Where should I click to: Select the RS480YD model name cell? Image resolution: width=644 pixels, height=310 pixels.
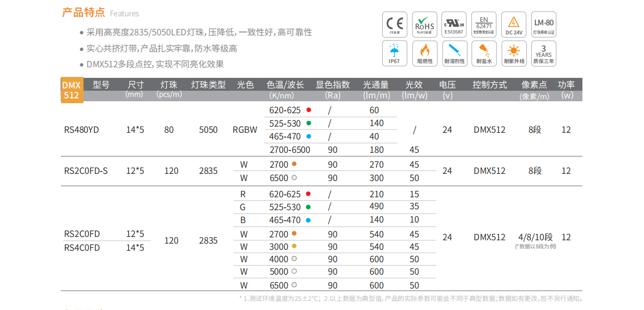(82, 130)
